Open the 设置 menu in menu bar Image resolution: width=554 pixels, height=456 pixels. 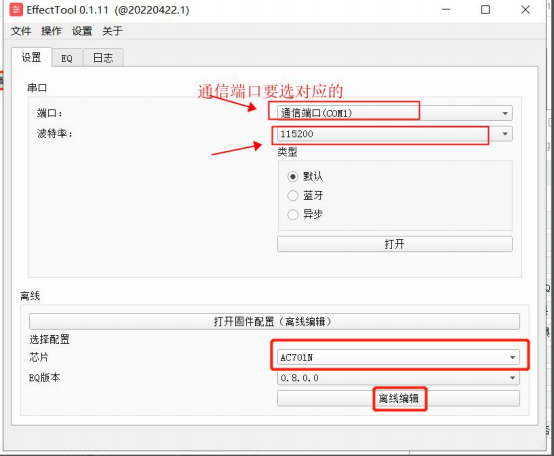(x=82, y=31)
